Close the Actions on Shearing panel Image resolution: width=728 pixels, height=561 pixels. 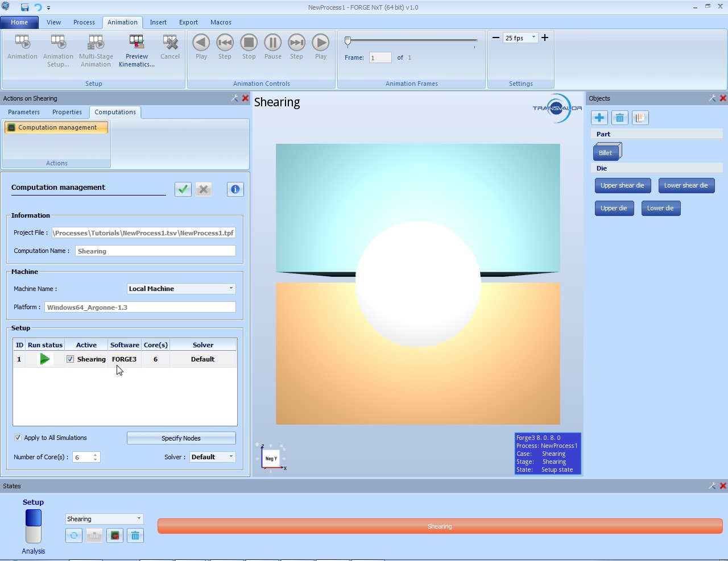pyautogui.click(x=246, y=98)
